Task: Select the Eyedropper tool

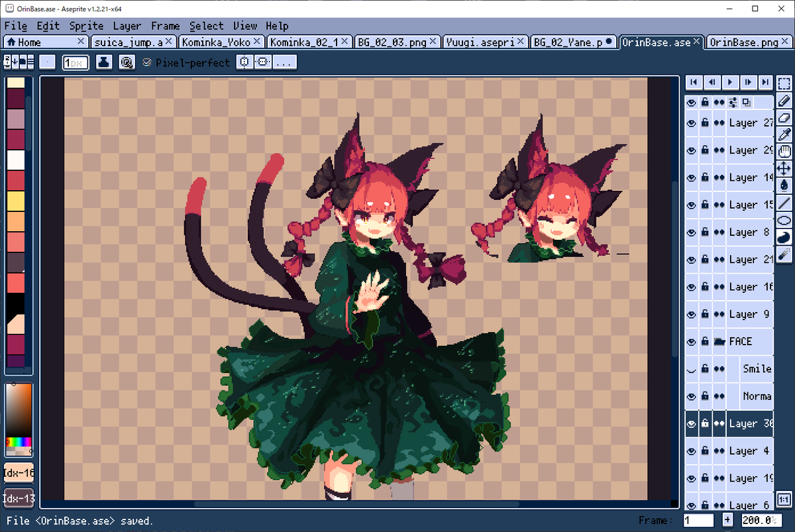Action: point(784,134)
